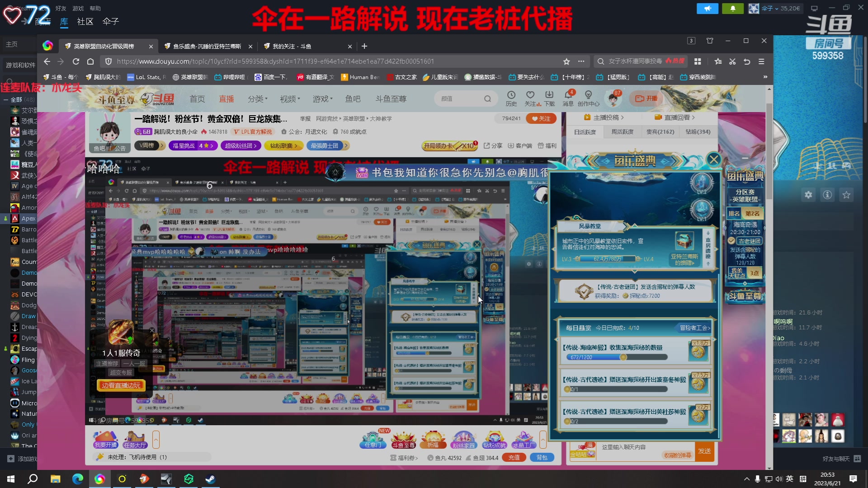
Task: Open Steam settings gear icon on right
Action: pyautogui.click(x=808, y=195)
